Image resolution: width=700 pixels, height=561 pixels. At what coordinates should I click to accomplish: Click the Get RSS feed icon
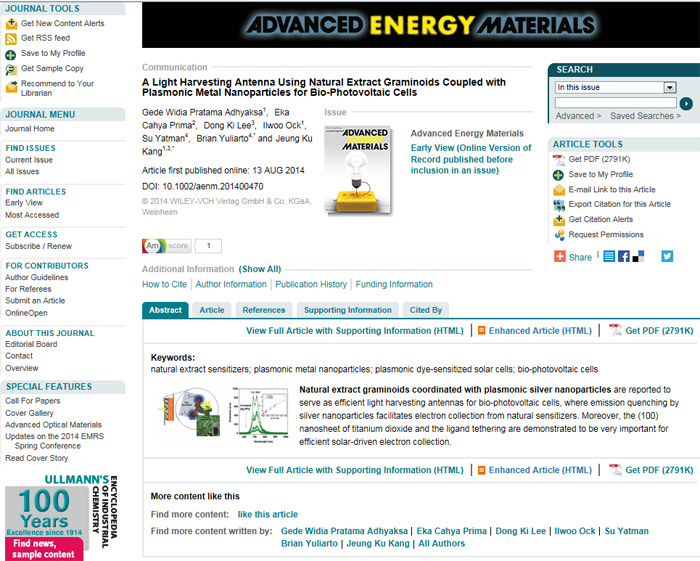(x=11, y=38)
